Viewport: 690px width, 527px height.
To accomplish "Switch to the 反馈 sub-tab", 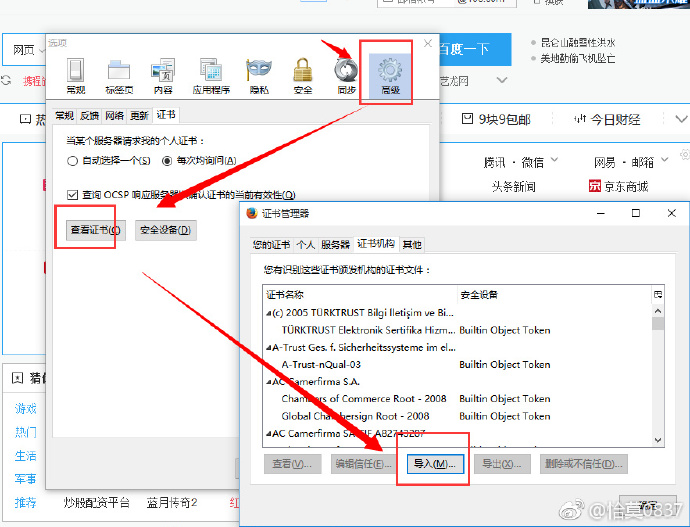I will tap(89, 116).
